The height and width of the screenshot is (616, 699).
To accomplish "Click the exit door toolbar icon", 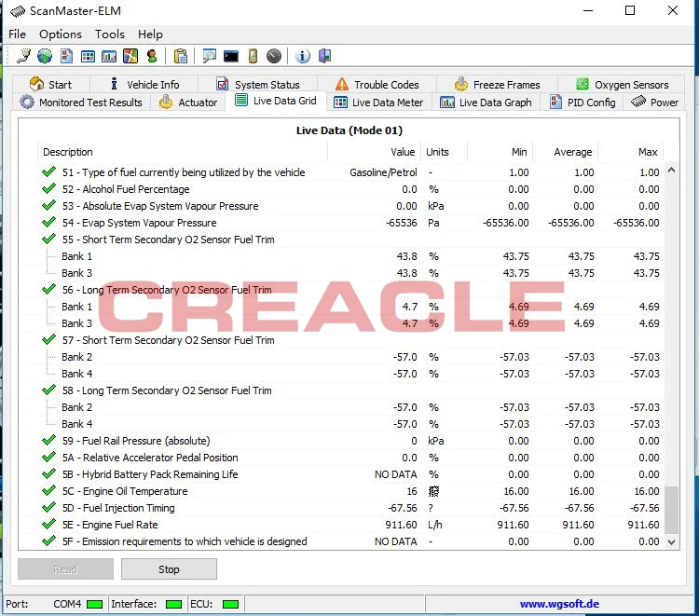I will point(325,56).
